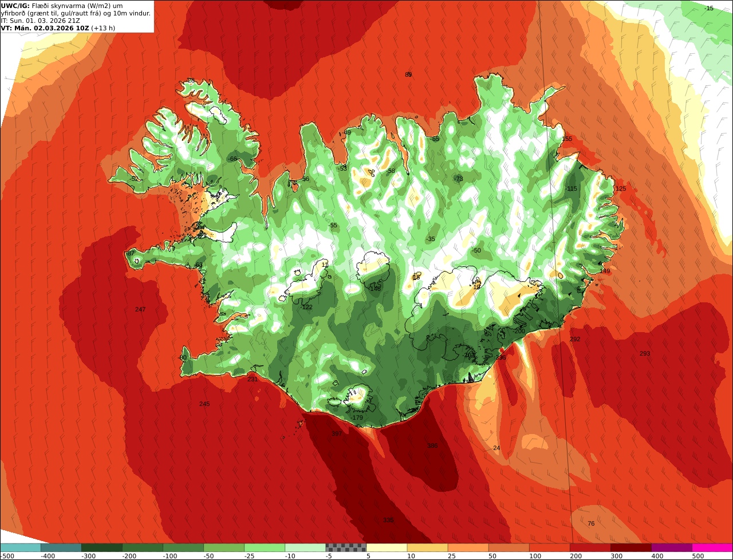Select the value 24 in the orange plume
733x560 pixels.
[496, 448]
